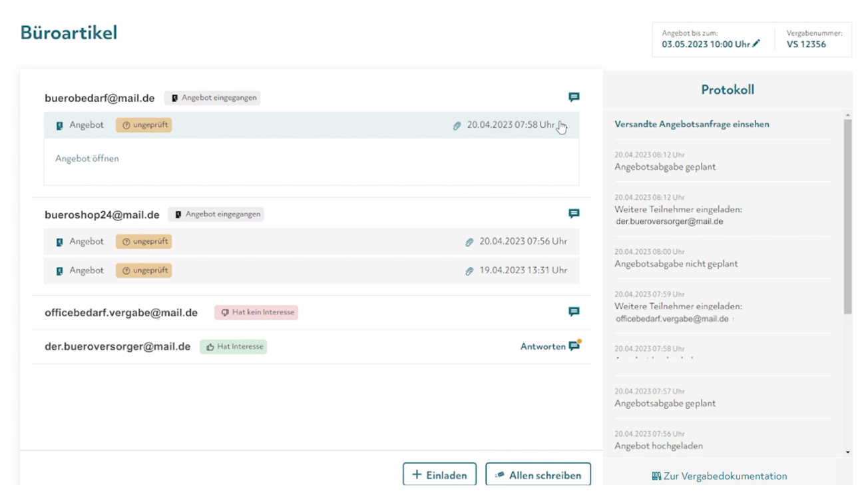Screen dimensions: 868x499
Task: Click thumbs-down icon in Hat kein Interesse badge
Action: [x=225, y=312]
